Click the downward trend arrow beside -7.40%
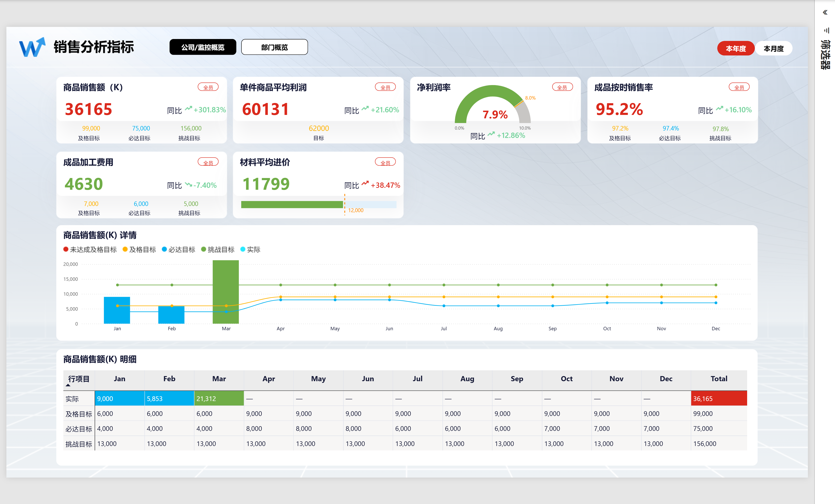 tap(188, 185)
